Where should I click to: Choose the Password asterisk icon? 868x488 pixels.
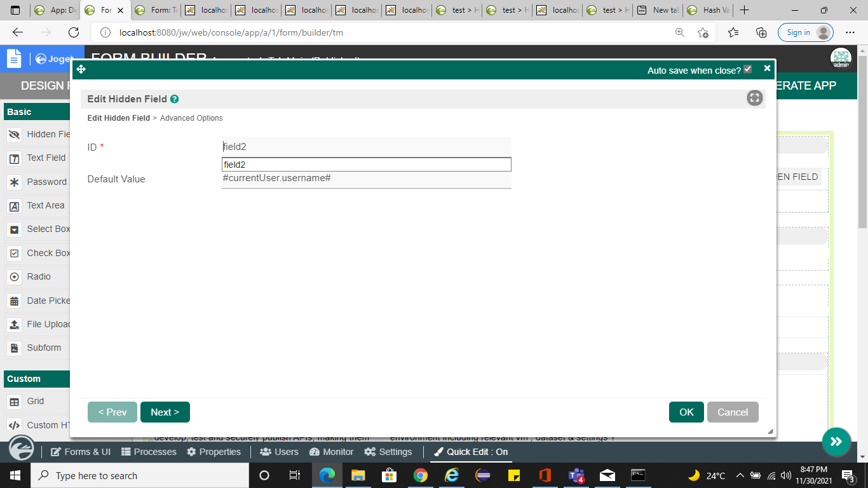pyautogui.click(x=14, y=182)
